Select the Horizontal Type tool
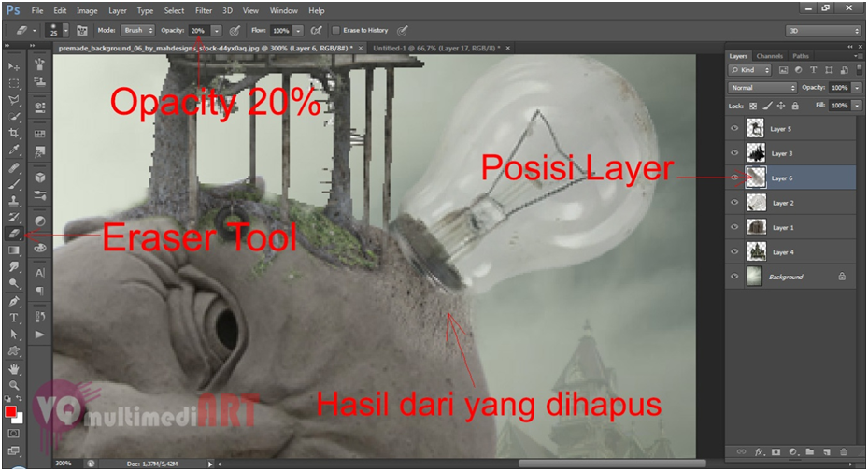The height and width of the screenshot is (471, 868). 14,319
